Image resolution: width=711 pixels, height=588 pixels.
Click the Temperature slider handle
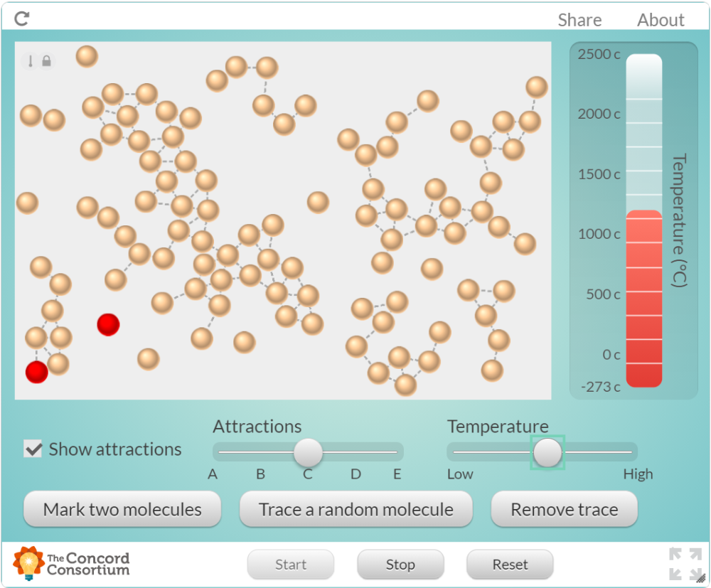point(547,452)
